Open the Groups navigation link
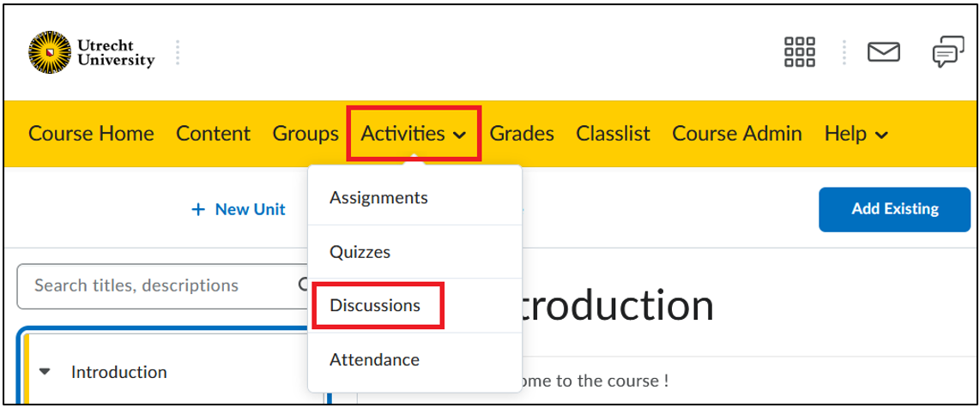This screenshot has height=408, width=980. (x=305, y=134)
